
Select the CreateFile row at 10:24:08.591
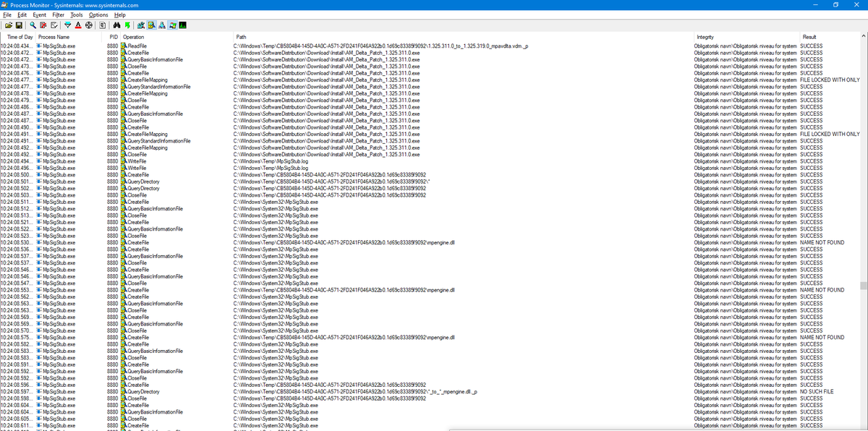(430, 364)
